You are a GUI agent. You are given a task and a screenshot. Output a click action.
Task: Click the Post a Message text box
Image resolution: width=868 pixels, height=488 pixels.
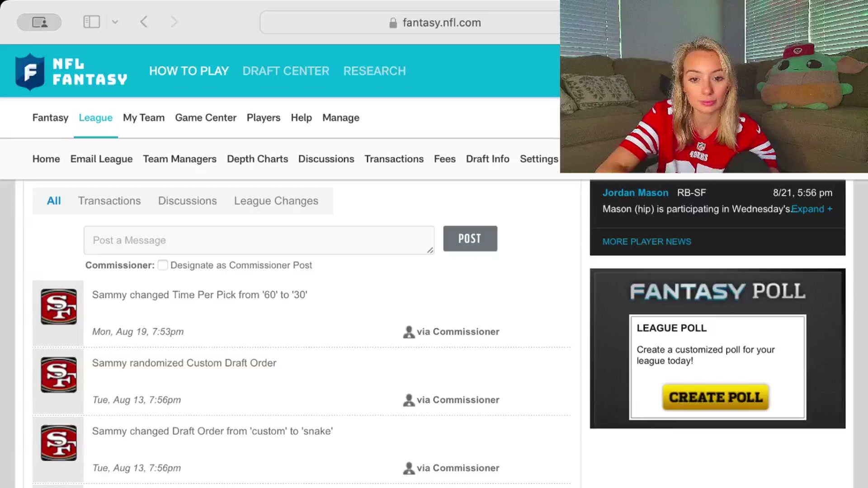259,240
